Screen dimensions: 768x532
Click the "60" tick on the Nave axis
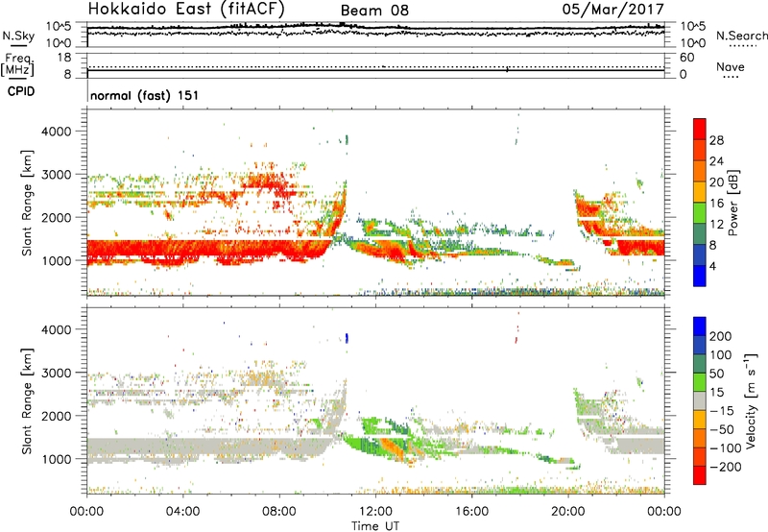click(x=686, y=58)
